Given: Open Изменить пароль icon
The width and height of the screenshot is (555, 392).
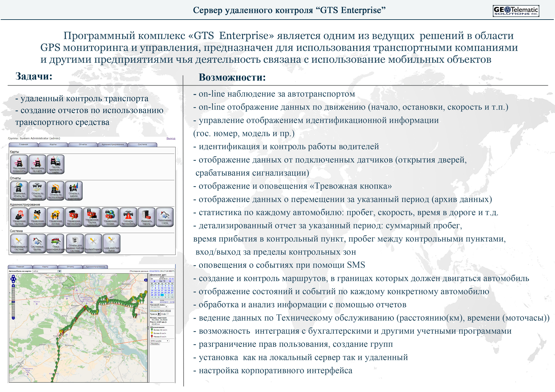Looking at the screenshot, I should point(147,217).
